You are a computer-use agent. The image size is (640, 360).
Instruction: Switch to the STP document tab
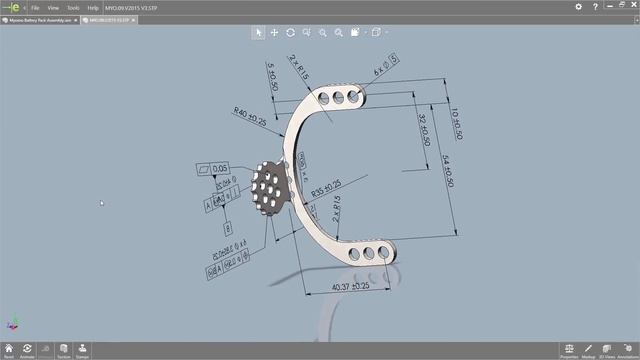point(109,20)
